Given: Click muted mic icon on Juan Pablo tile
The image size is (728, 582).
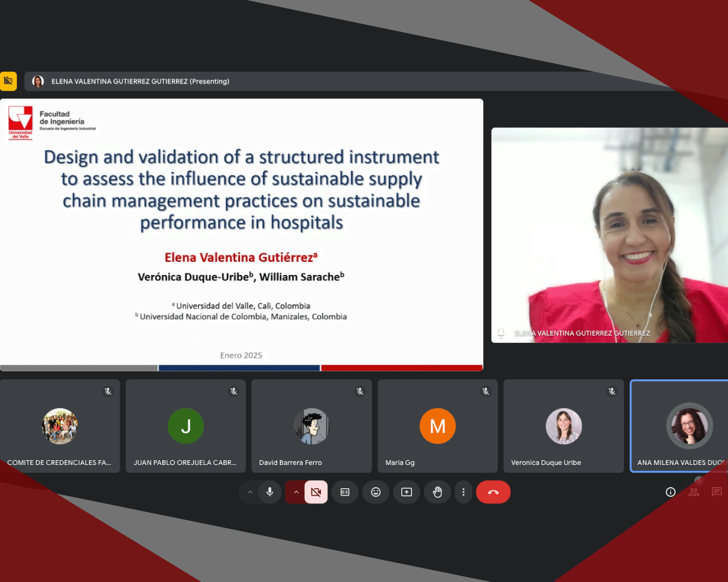Looking at the screenshot, I should tap(233, 391).
